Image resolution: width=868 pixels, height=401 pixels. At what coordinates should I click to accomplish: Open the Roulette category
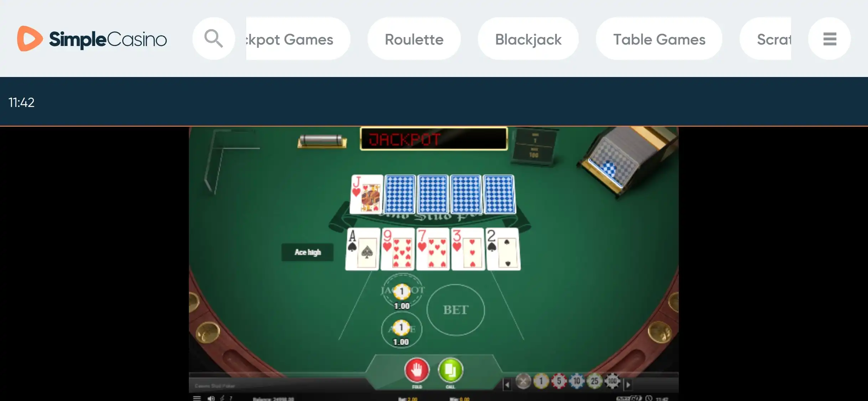pos(414,38)
